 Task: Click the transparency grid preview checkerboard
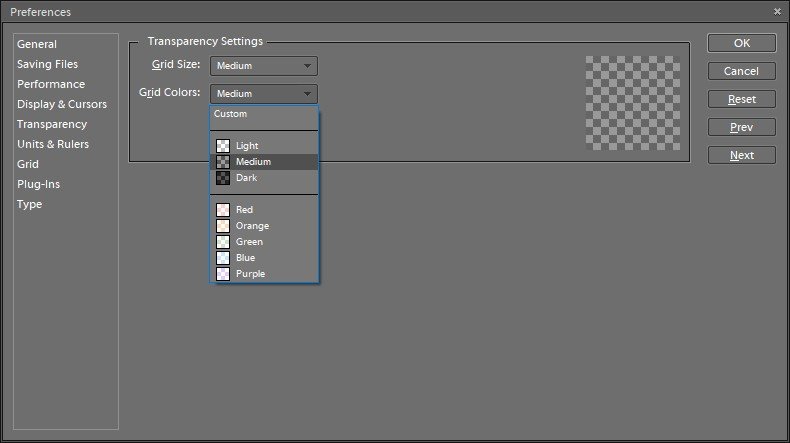tap(633, 103)
